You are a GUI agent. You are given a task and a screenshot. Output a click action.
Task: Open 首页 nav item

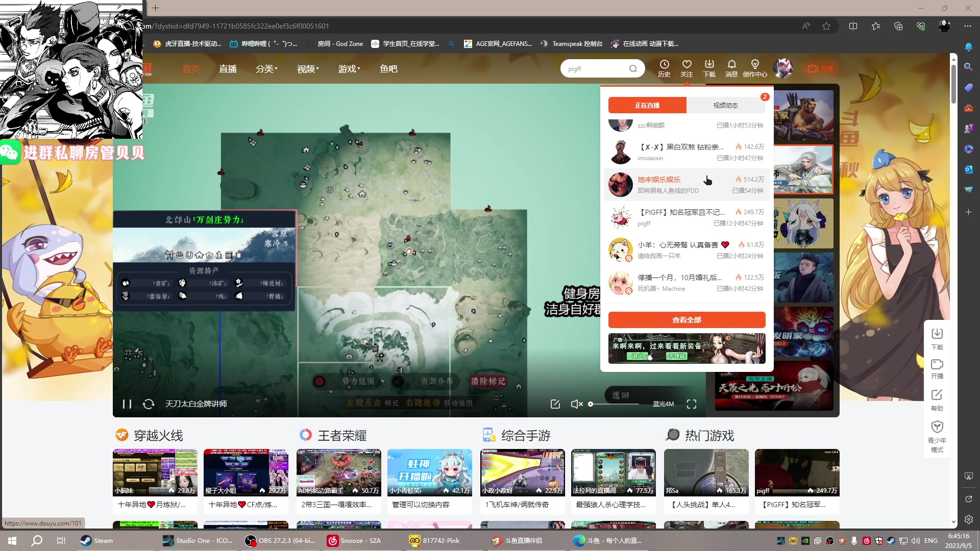(x=191, y=69)
